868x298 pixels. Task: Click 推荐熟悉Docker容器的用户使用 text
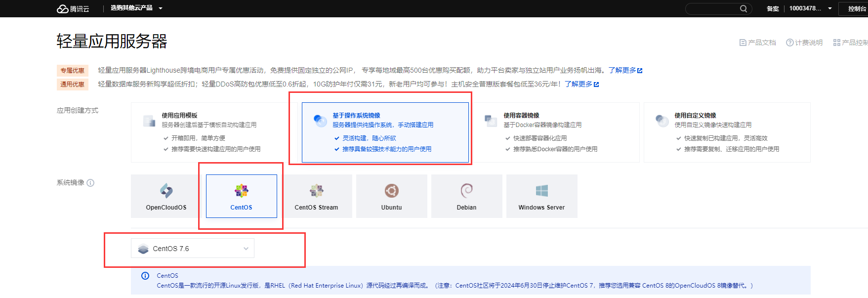[555, 149]
